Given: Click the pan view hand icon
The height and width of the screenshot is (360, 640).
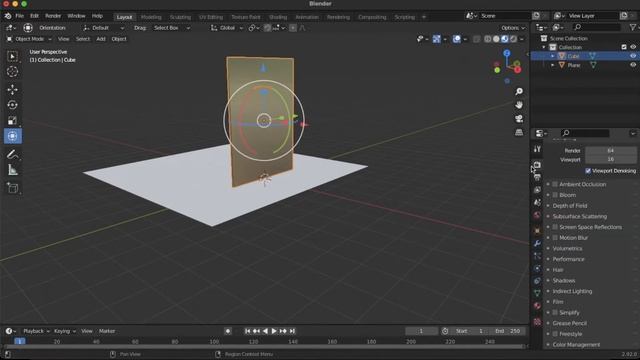Looking at the screenshot, I should tap(519, 105).
